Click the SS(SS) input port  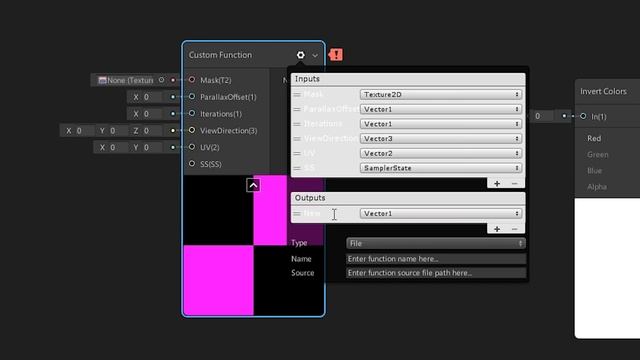click(x=192, y=163)
